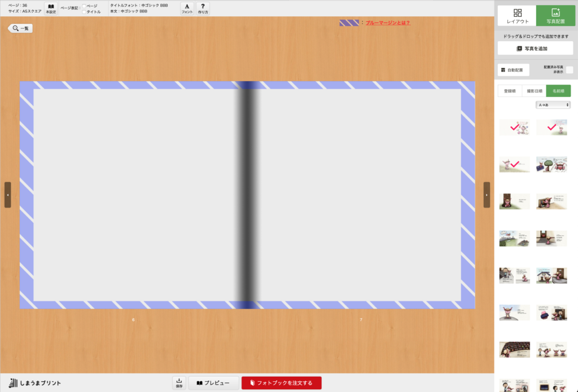Open the 作り方 help guide
The height and width of the screenshot is (392, 578).
pyautogui.click(x=203, y=8)
